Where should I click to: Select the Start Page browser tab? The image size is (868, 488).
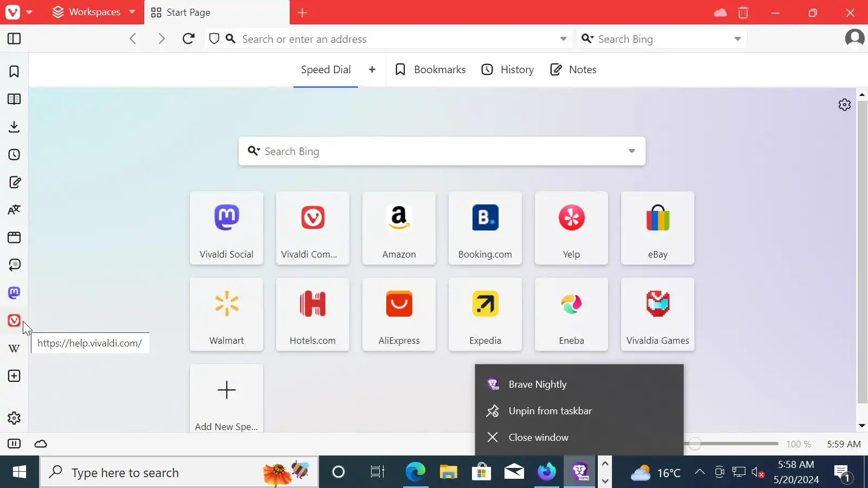217,12
